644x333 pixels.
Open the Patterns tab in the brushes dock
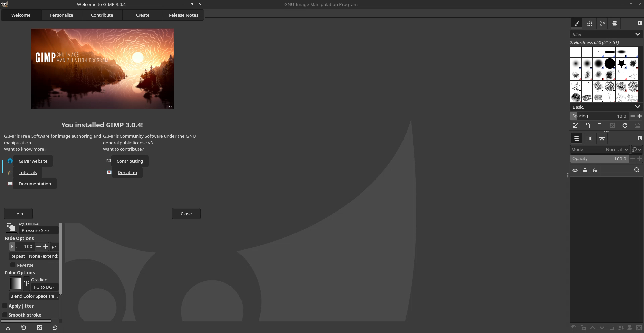(x=589, y=23)
